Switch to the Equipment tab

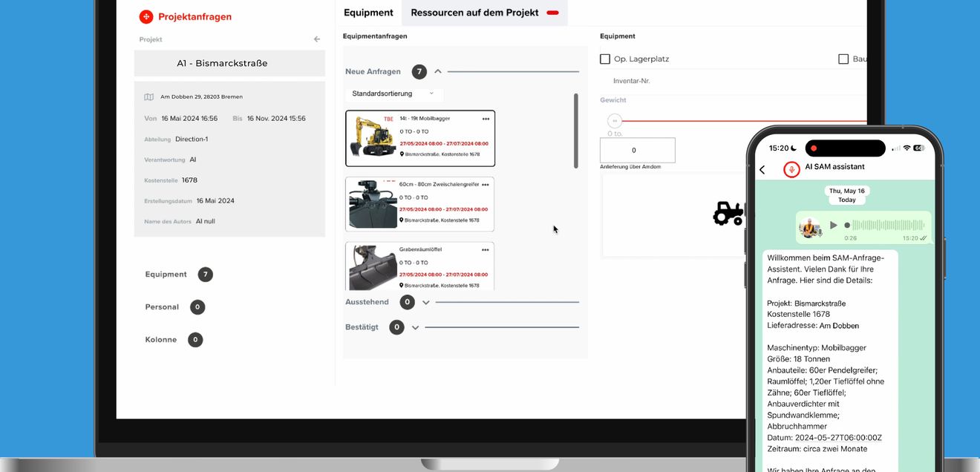point(368,13)
